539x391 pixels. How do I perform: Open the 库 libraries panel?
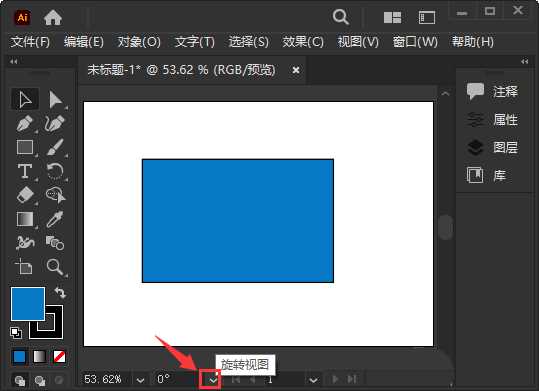pyautogui.click(x=486, y=175)
